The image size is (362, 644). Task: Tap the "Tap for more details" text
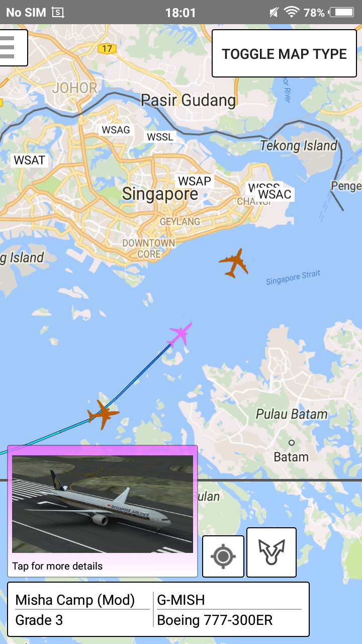(x=57, y=566)
